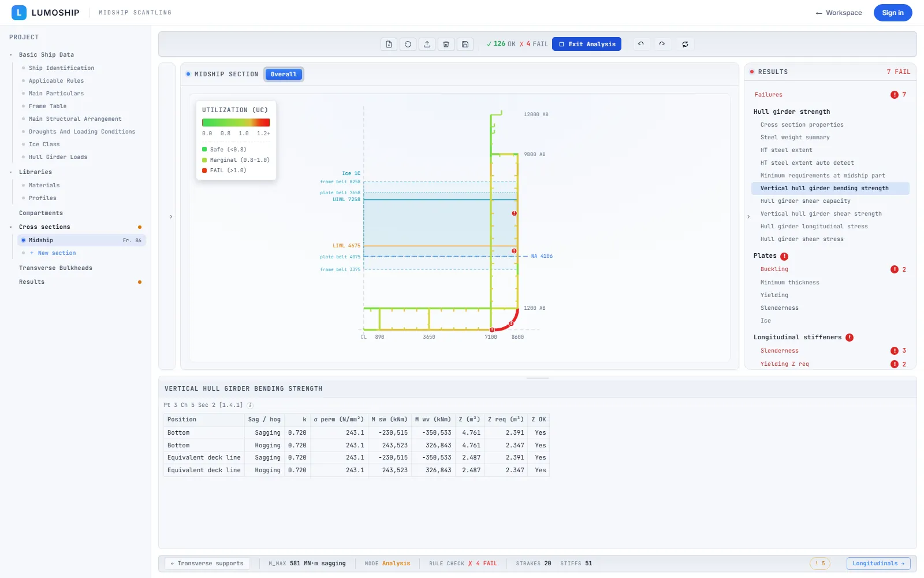Click the red fail marker near the neutral axis line
This screenshot has width=924, height=578.
pyautogui.click(x=514, y=251)
